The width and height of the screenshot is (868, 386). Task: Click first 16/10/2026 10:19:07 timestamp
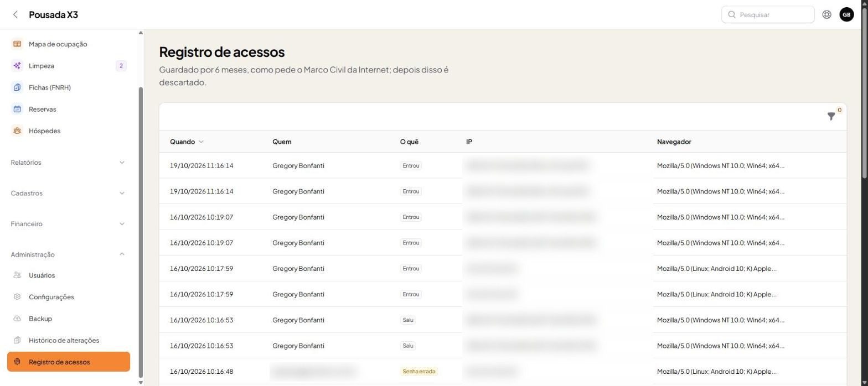201,217
